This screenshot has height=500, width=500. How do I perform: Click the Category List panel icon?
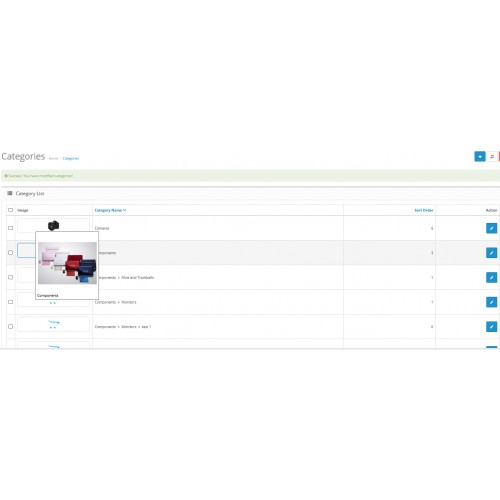tap(10, 193)
